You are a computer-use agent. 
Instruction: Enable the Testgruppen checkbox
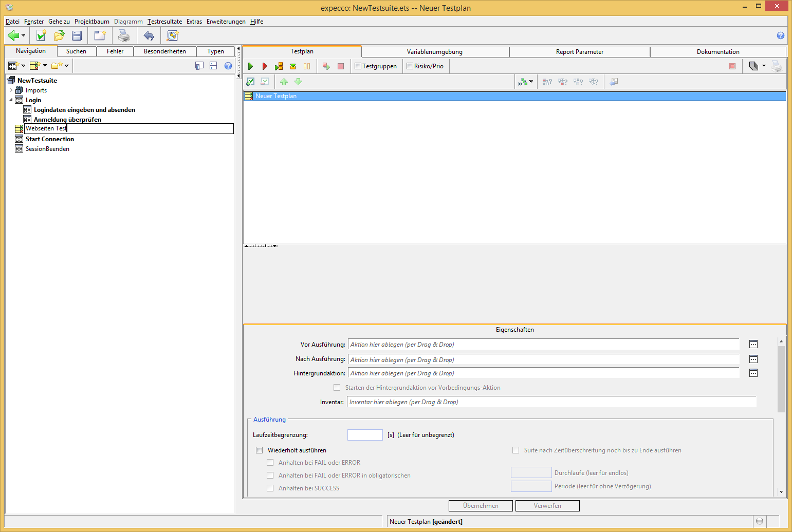pos(358,66)
